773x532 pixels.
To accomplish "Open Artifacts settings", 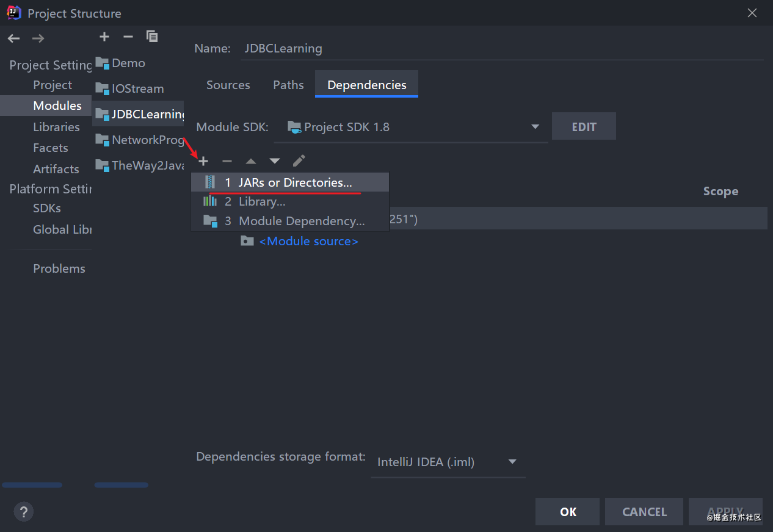I will [56, 169].
